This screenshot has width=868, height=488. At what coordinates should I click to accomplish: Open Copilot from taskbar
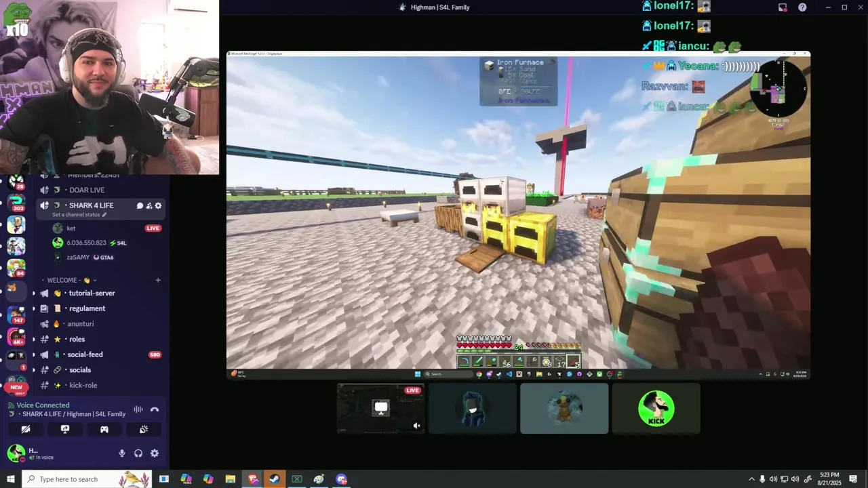point(208,479)
